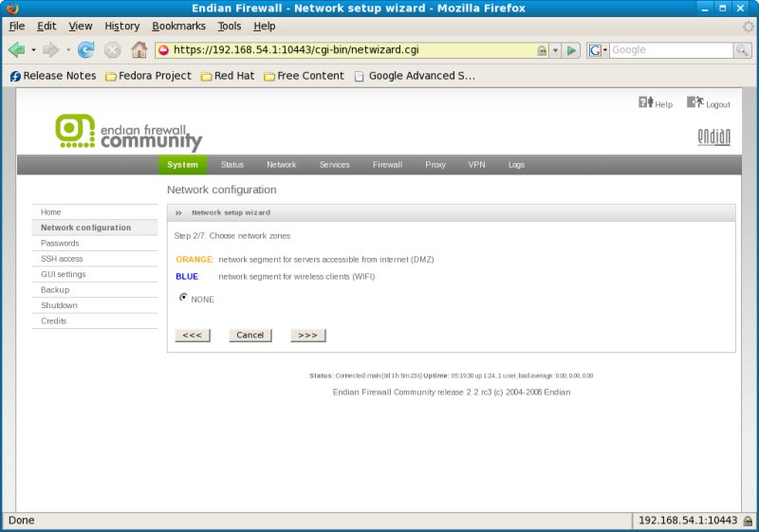Open the Help menu in menu bar
This screenshot has height=532, width=759.
[265, 27]
